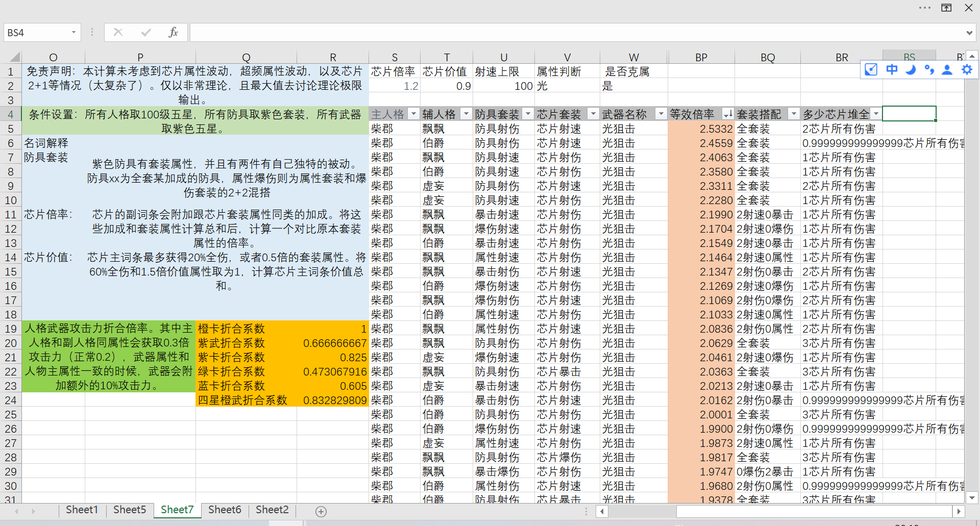Screen dimensions: 980x526
Task: Close the Excel window
Action: [968, 8]
